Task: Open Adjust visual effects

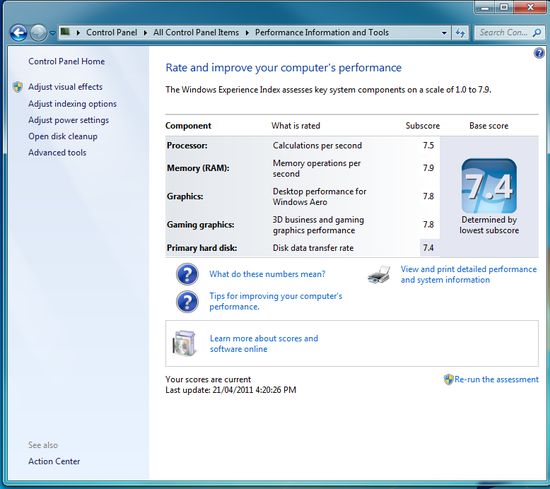Action: pyautogui.click(x=65, y=87)
